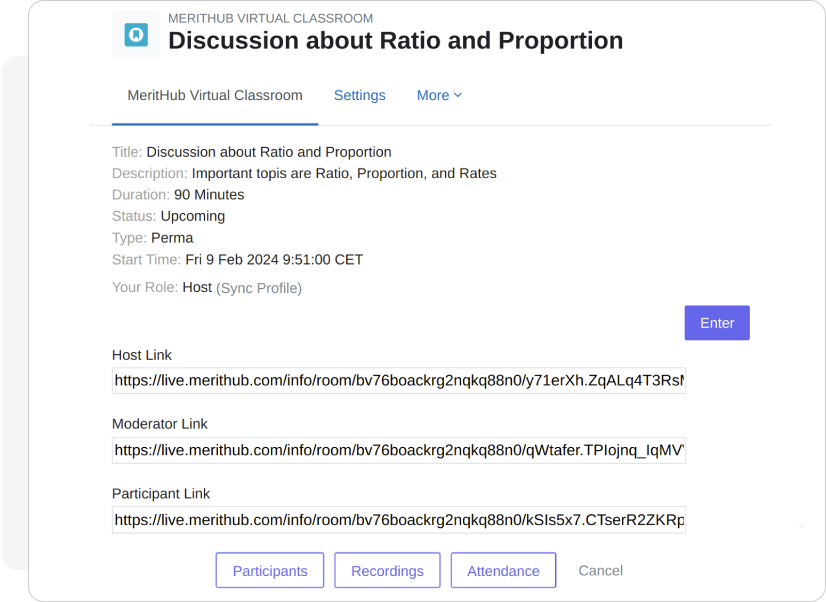The height and width of the screenshot is (602, 826).
Task: Click the 'Participant Link' label
Action: [161, 494]
